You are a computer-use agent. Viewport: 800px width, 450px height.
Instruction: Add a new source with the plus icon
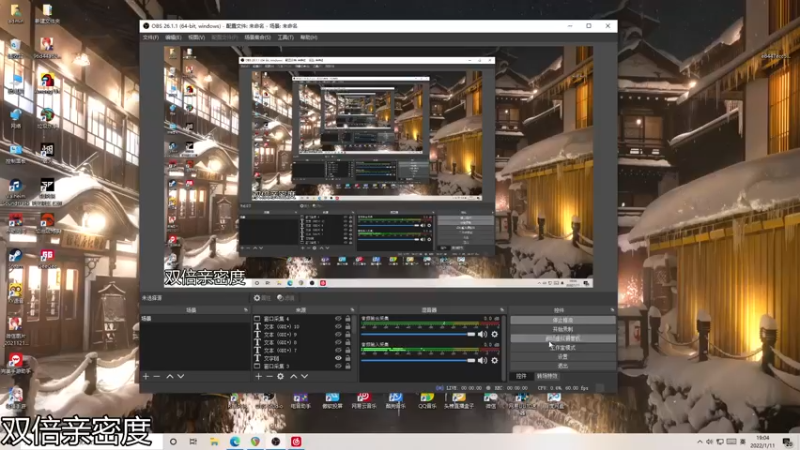259,376
